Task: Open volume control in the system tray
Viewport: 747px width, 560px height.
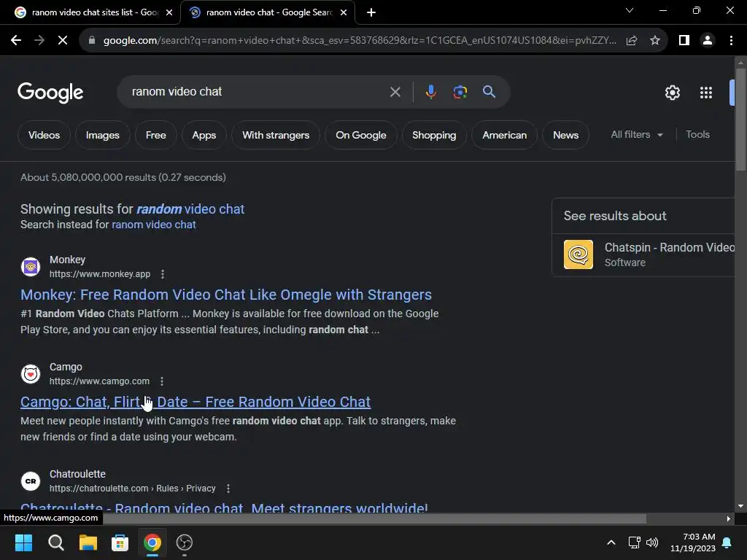Action: click(x=652, y=542)
